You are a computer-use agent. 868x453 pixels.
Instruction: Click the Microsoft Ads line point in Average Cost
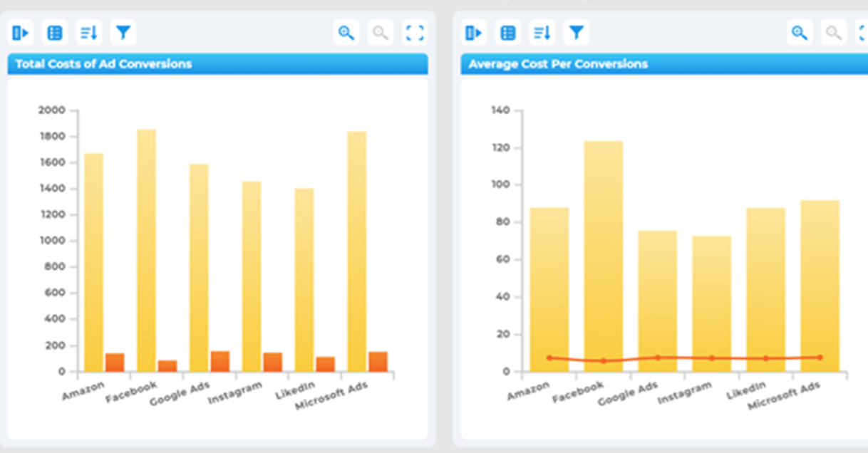point(820,358)
